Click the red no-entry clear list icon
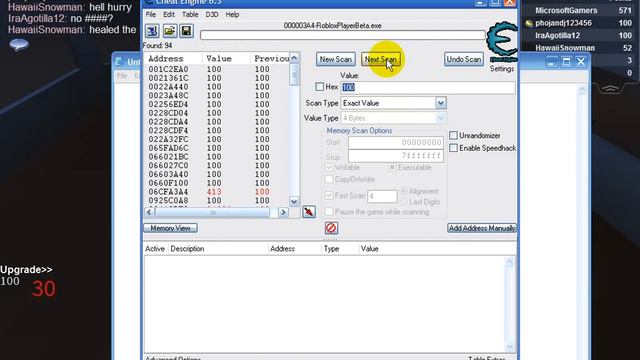The image size is (640, 360). (331, 228)
